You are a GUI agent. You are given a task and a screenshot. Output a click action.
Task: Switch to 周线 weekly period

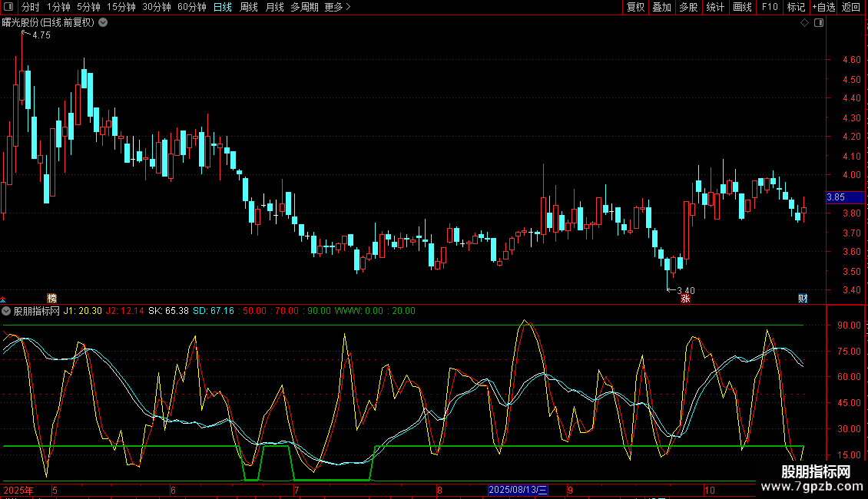pos(249,7)
